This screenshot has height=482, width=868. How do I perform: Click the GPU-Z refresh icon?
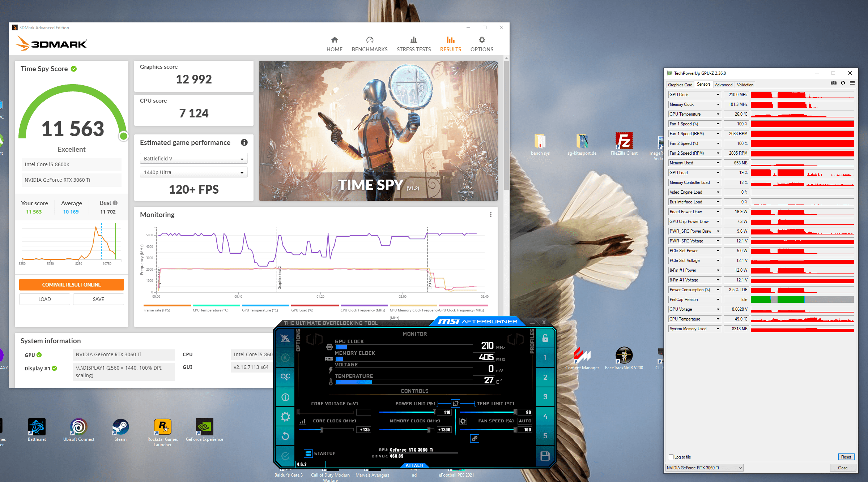(x=843, y=83)
